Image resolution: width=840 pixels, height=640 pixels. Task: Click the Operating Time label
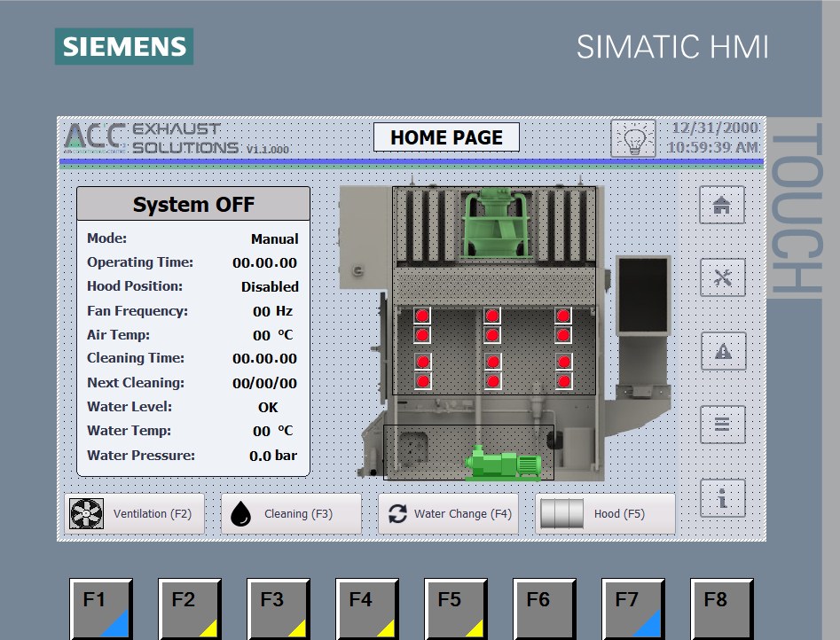140,262
